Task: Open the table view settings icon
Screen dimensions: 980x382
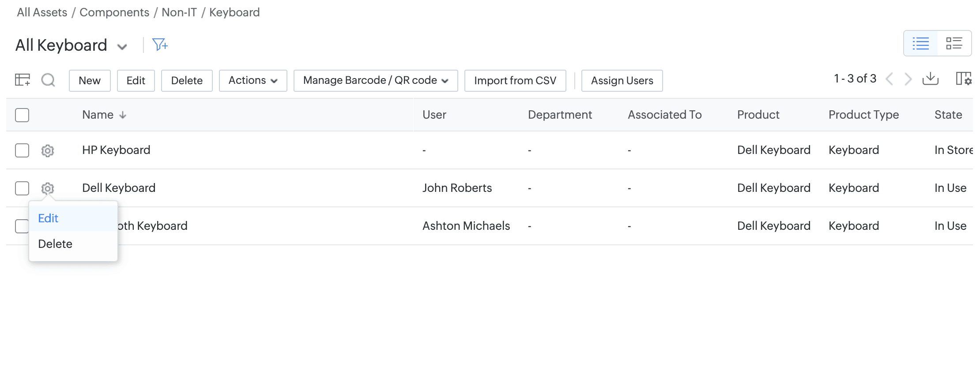Action: (x=23, y=80)
